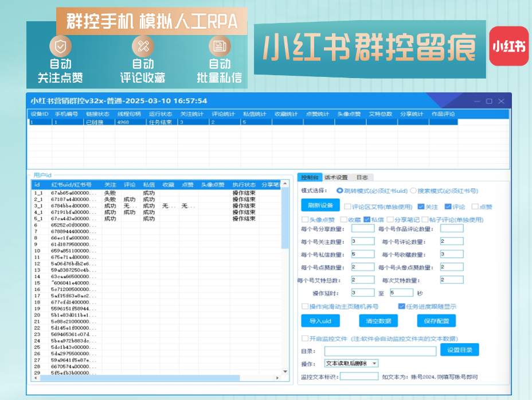Click the user list scroll-left arrow

click(36, 378)
